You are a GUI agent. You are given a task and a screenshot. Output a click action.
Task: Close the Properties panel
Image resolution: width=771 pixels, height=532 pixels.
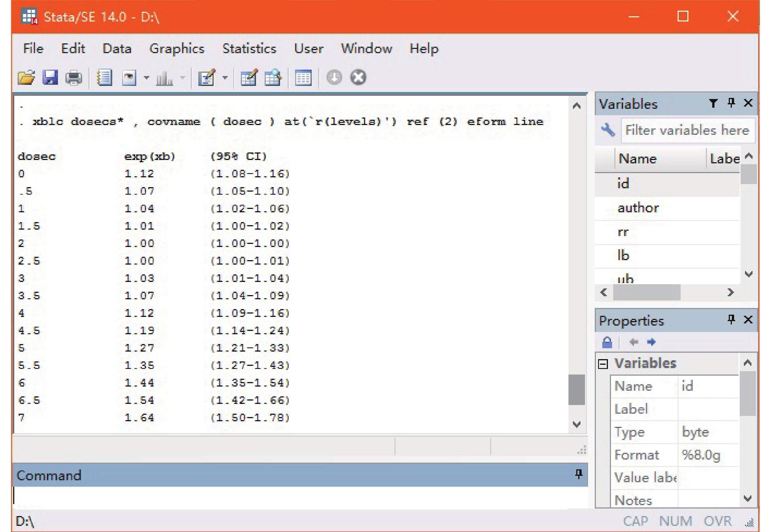(748, 320)
